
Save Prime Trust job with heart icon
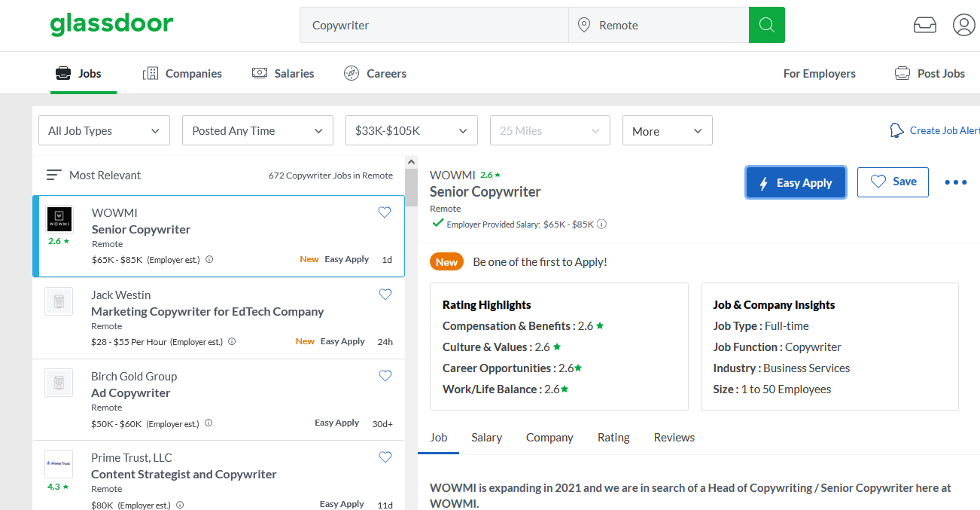tap(385, 457)
